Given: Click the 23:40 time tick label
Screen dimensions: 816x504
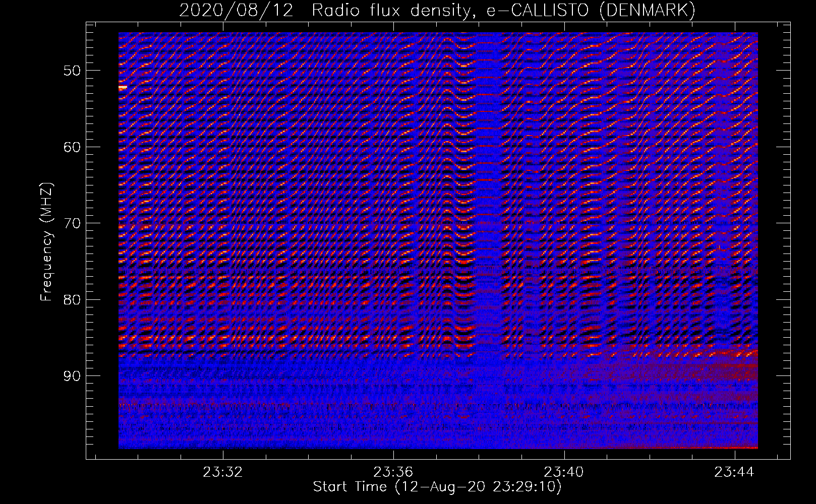Looking at the screenshot, I should coord(564,472).
